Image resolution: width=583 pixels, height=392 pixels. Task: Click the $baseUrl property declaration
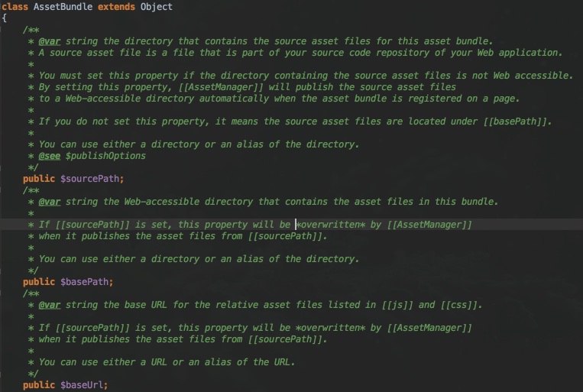[83, 384]
